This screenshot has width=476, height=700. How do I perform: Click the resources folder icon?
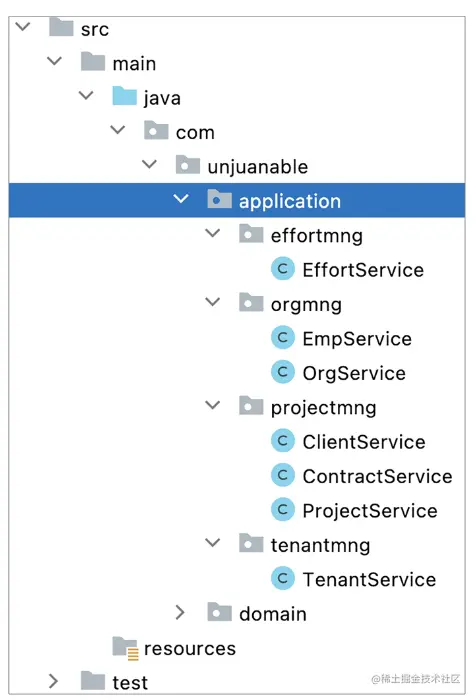click(125, 648)
